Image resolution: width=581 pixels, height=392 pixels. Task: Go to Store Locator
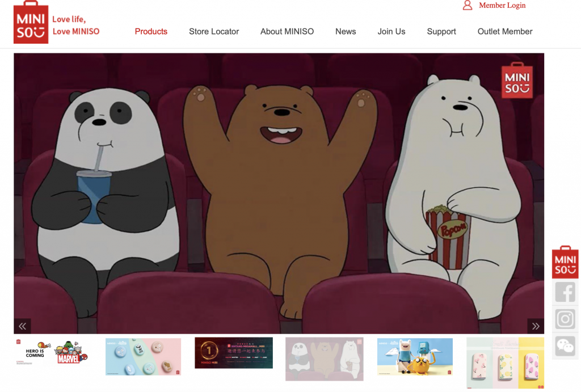click(x=214, y=32)
